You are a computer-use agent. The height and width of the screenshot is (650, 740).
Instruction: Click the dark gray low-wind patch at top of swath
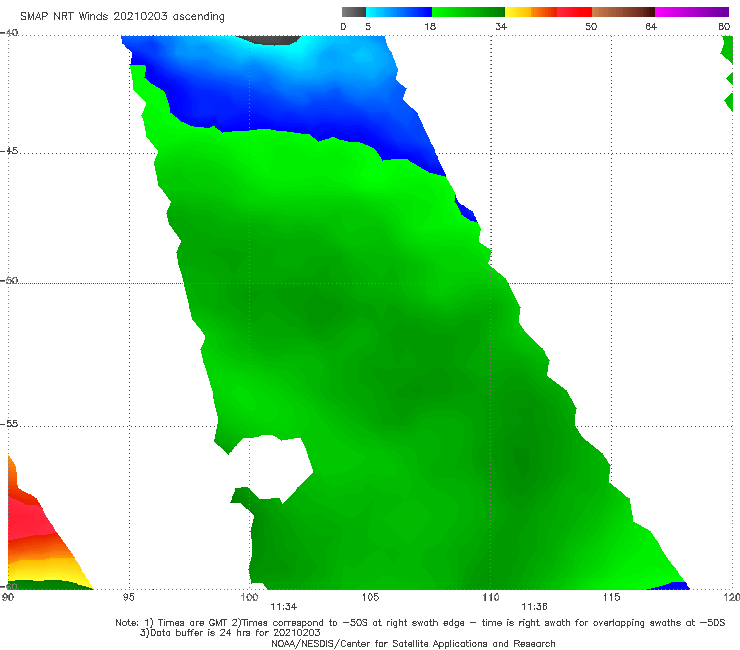coord(268,40)
